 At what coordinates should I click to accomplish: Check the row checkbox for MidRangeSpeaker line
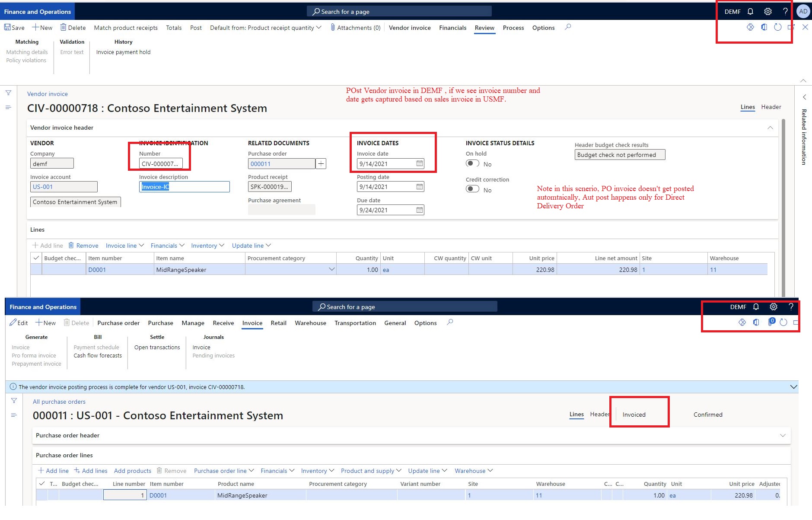point(36,269)
